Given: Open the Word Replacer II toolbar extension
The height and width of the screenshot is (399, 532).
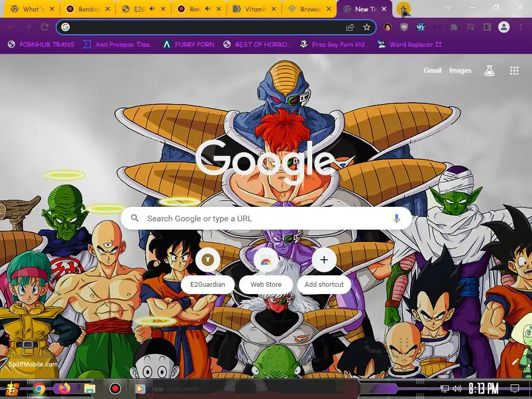Looking at the screenshot, I should 421,27.
